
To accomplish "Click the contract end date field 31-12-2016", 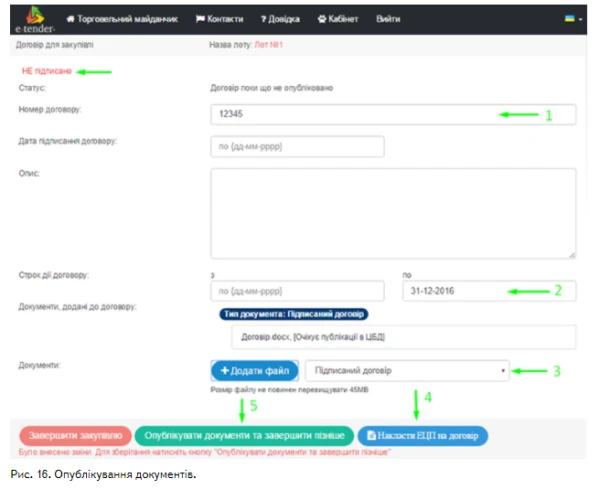I will click(489, 291).
